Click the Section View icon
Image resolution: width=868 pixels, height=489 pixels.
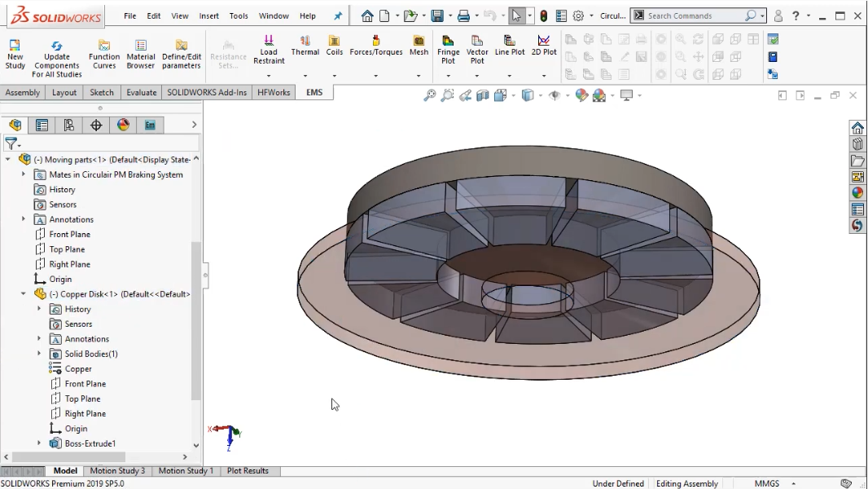pyautogui.click(x=483, y=96)
